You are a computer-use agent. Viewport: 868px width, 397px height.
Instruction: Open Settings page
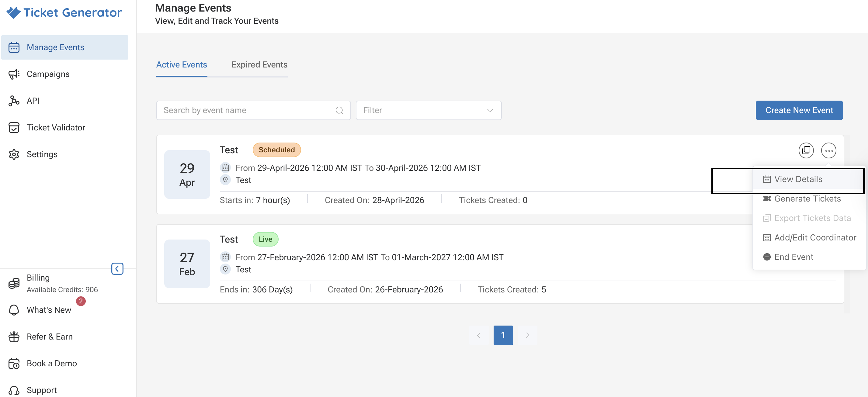tap(42, 154)
